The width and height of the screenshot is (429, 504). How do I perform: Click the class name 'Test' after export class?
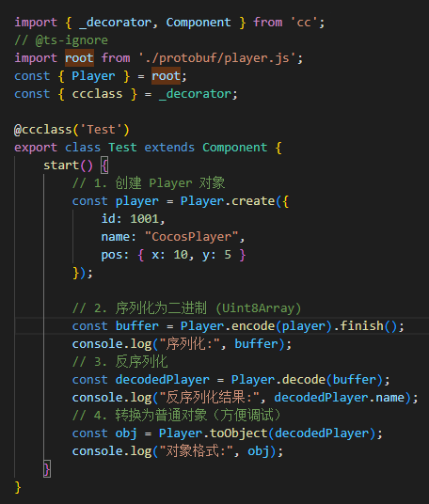point(122,148)
